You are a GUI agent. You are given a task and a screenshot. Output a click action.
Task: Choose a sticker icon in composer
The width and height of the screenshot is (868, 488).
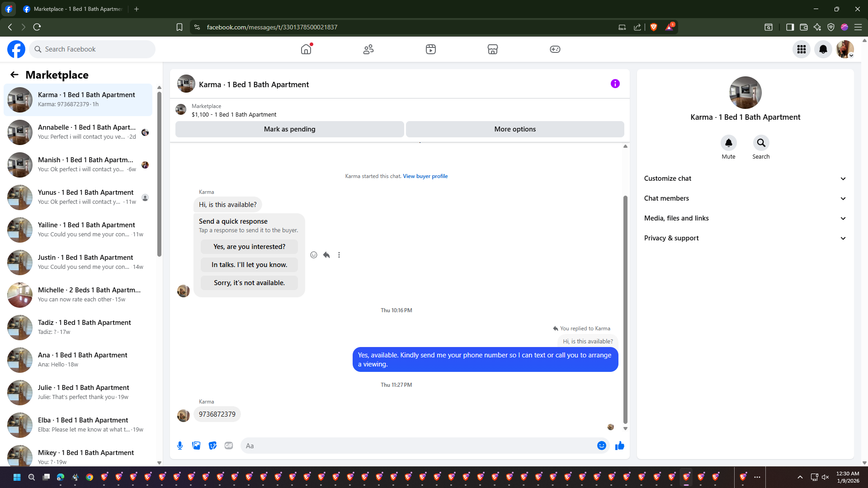coord(212,446)
